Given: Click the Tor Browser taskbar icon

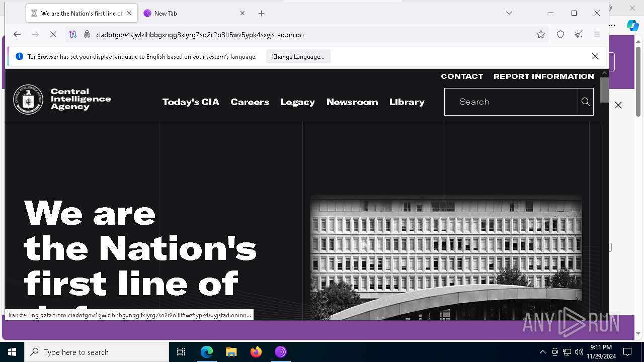Looking at the screenshot, I should 281,352.
